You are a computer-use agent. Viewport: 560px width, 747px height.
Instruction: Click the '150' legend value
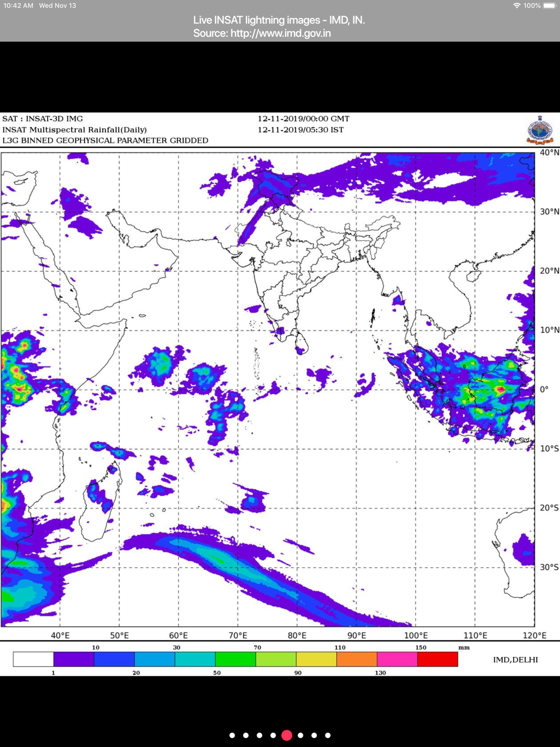[421, 647]
